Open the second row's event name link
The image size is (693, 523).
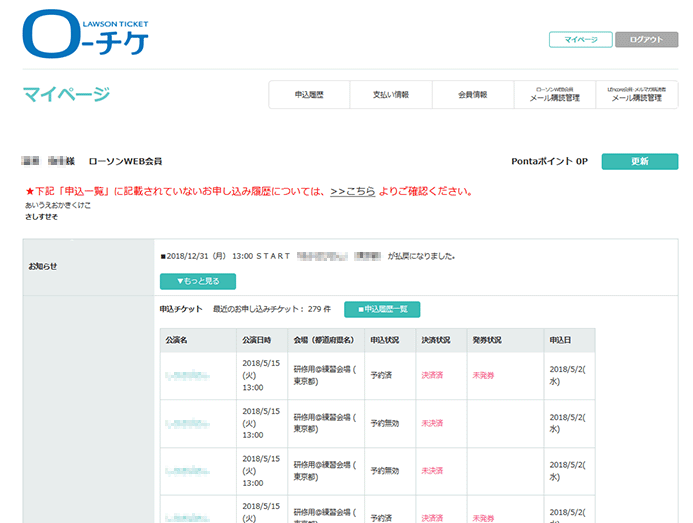coord(188,423)
